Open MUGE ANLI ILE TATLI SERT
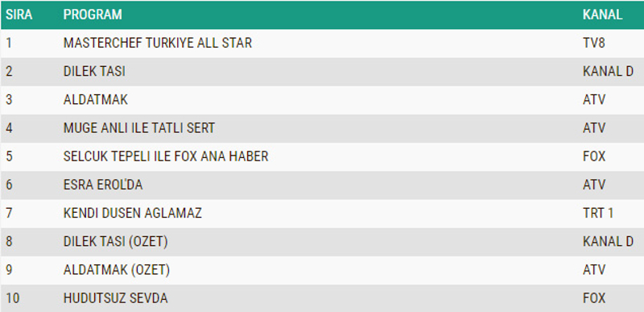The height and width of the screenshot is (312, 644). (138, 128)
